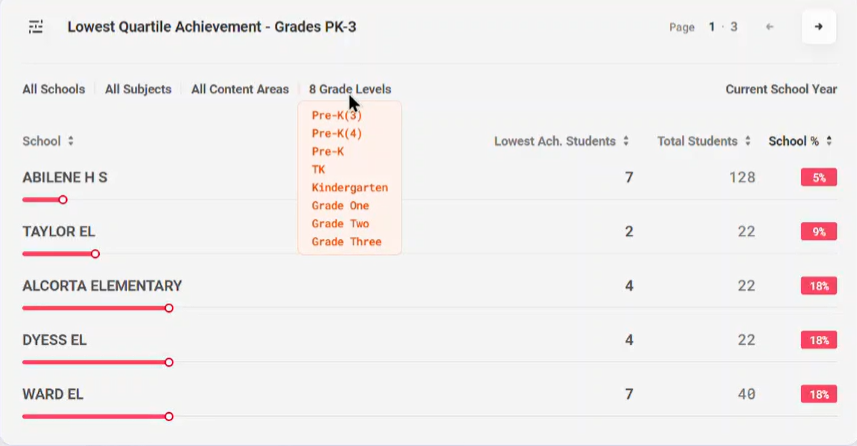Click the 8 Grade Levels filter

click(350, 89)
